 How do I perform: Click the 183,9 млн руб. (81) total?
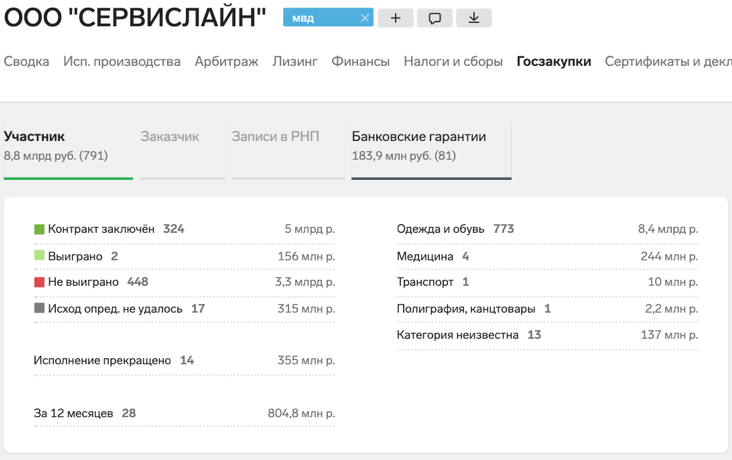pos(404,156)
